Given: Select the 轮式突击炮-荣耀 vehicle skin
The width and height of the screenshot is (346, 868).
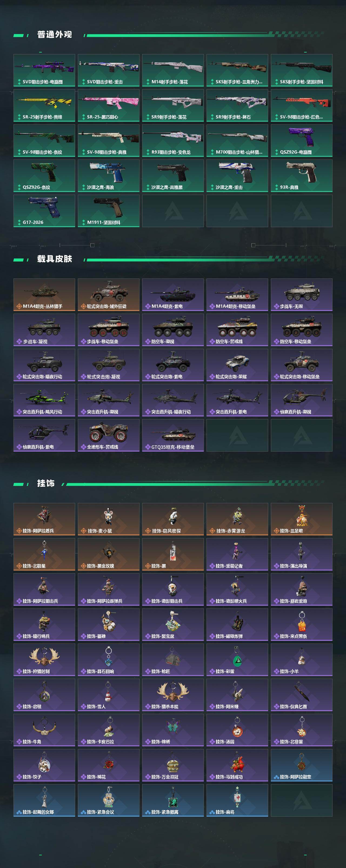Looking at the screenshot, I should point(237,365).
